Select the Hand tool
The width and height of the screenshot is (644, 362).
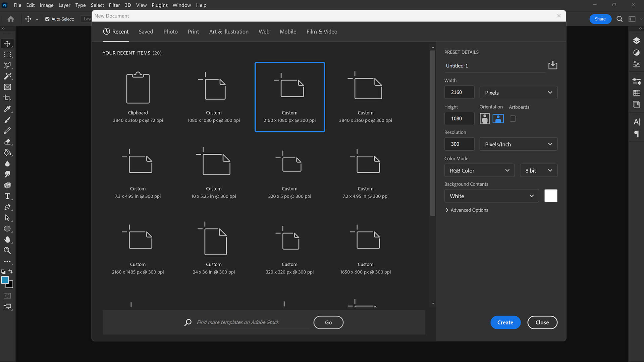click(7, 240)
